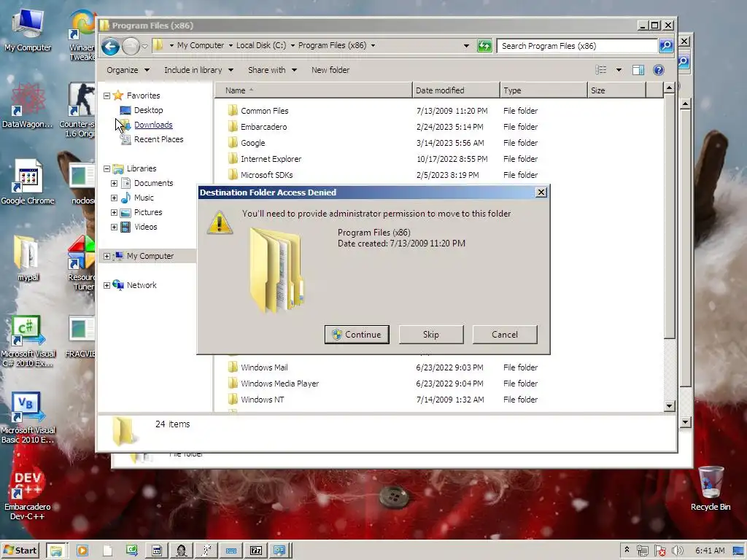Viewport: 747px width, 560px height.
Task: Open the Include in library menu
Action: pyautogui.click(x=198, y=70)
